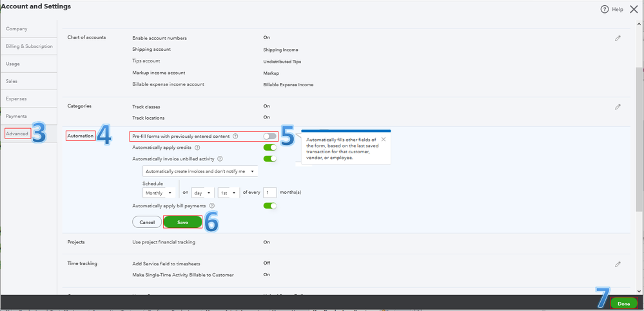Click the Billable Expense Income value

(288, 85)
